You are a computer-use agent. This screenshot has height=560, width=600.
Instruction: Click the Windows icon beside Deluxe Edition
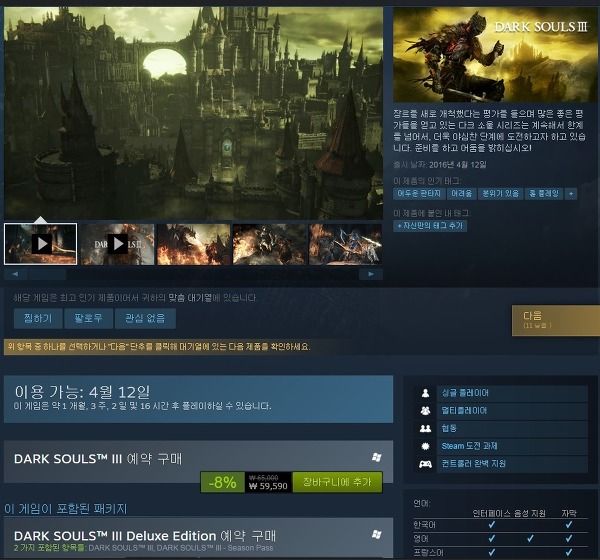coord(377,534)
